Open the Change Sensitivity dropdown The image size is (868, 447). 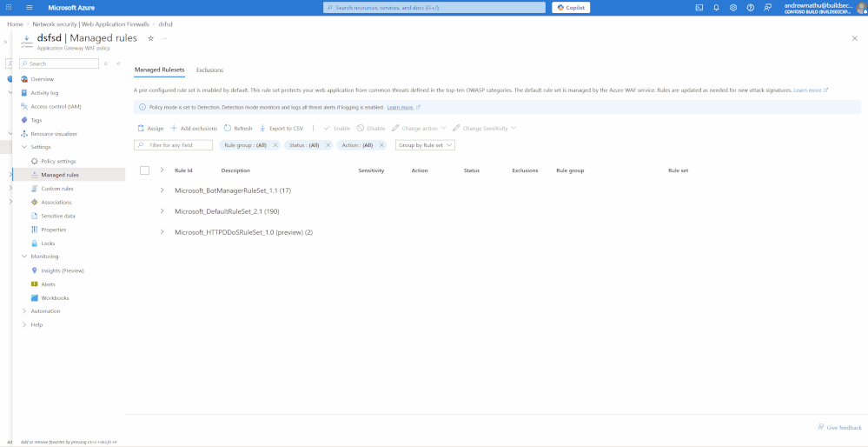484,129
